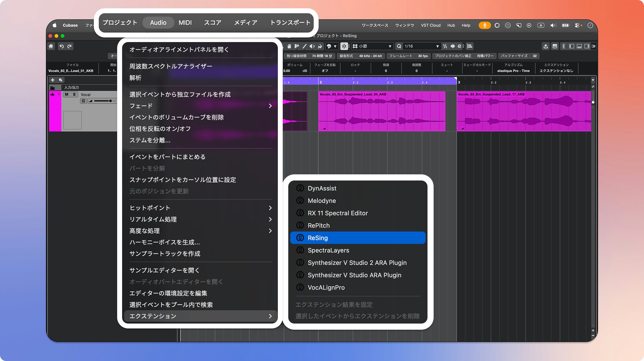Click the export audio mixdown icon

(x=546, y=46)
